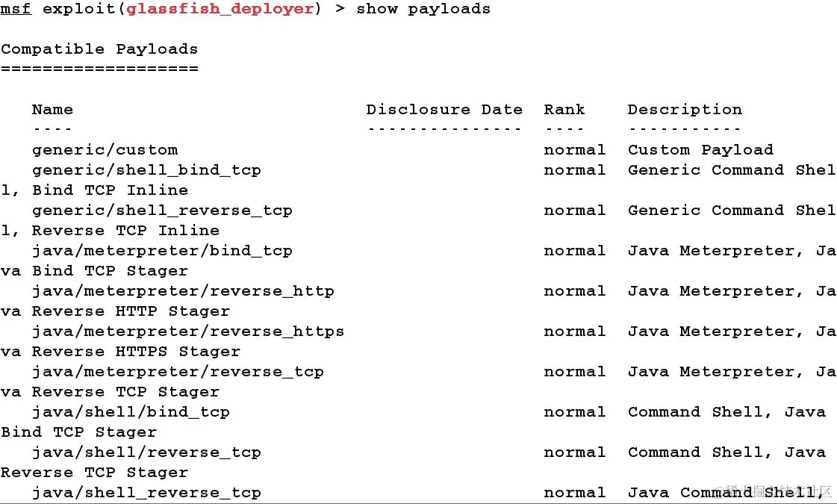This screenshot has height=504, width=837.
Task: Click the Disclosure Date column header
Action: (444, 110)
